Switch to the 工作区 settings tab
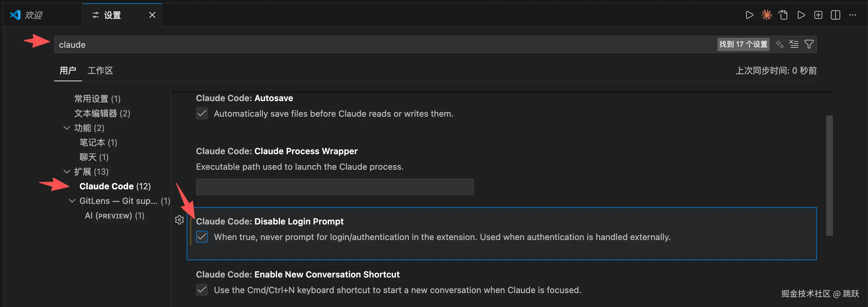Screen dimensions: 868x307 [100, 71]
